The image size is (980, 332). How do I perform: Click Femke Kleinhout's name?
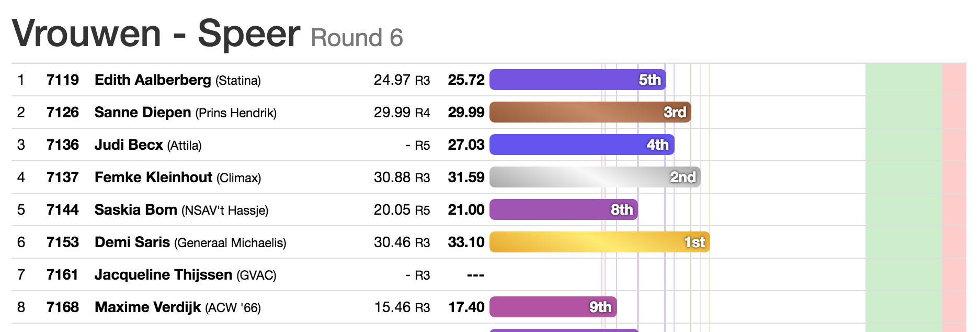pos(153,177)
